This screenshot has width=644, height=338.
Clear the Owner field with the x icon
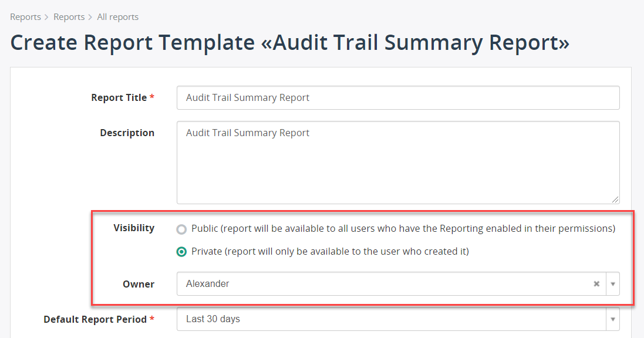pyautogui.click(x=596, y=284)
